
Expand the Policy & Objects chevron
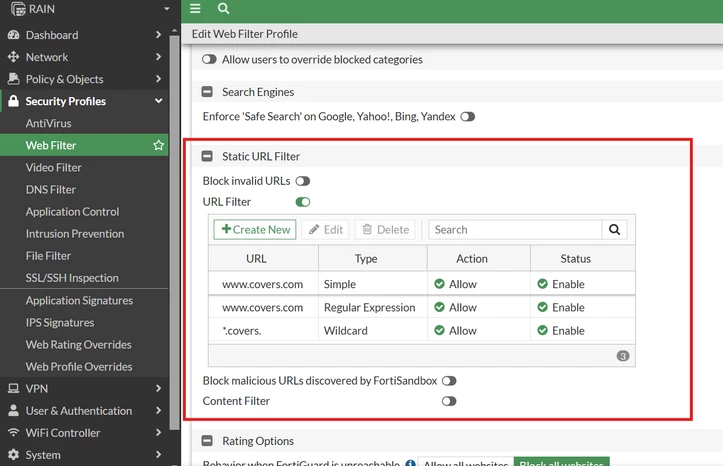point(159,79)
